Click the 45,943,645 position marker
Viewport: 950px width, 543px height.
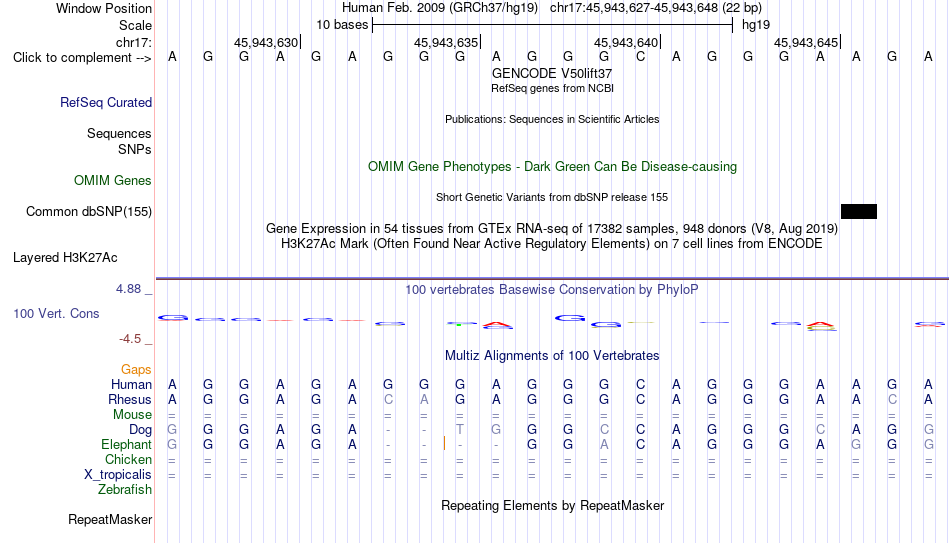click(806, 42)
